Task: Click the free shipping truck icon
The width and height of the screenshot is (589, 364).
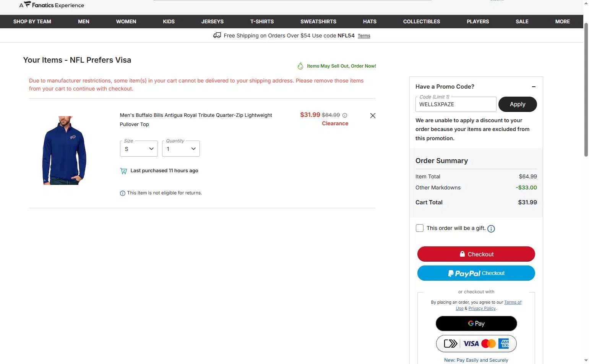Action: (217, 35)
